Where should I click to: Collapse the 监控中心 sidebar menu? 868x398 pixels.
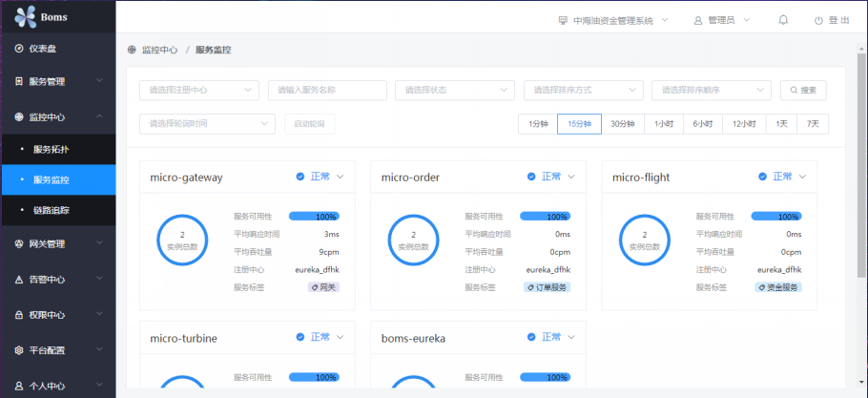pos(59,117)
